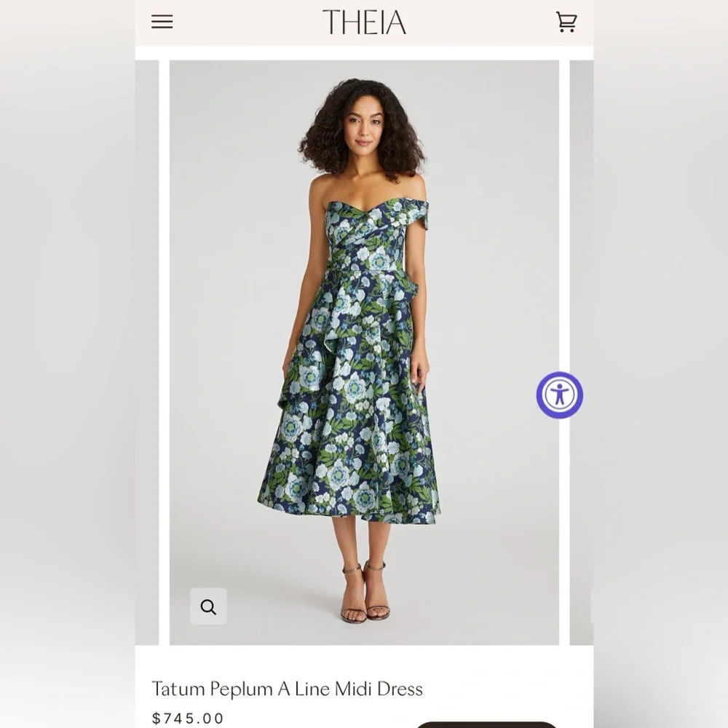Show the previous product photo sliver
The width and height of the screenshot is (728, 728).
(147, 352)
